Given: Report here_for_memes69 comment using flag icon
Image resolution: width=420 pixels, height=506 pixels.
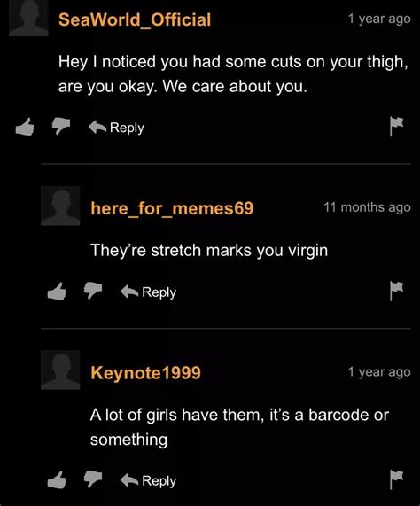Looking at the screenshot, I should click(x=396, y=291).
